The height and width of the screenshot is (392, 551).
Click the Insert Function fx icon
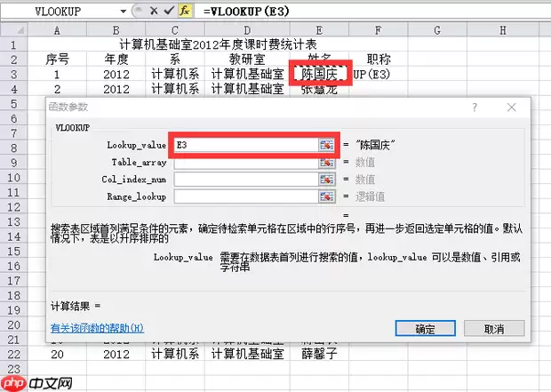coord(185,11)
